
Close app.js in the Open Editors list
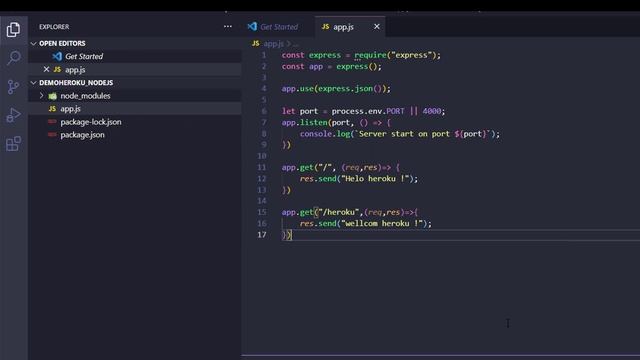tap(46, 69)
